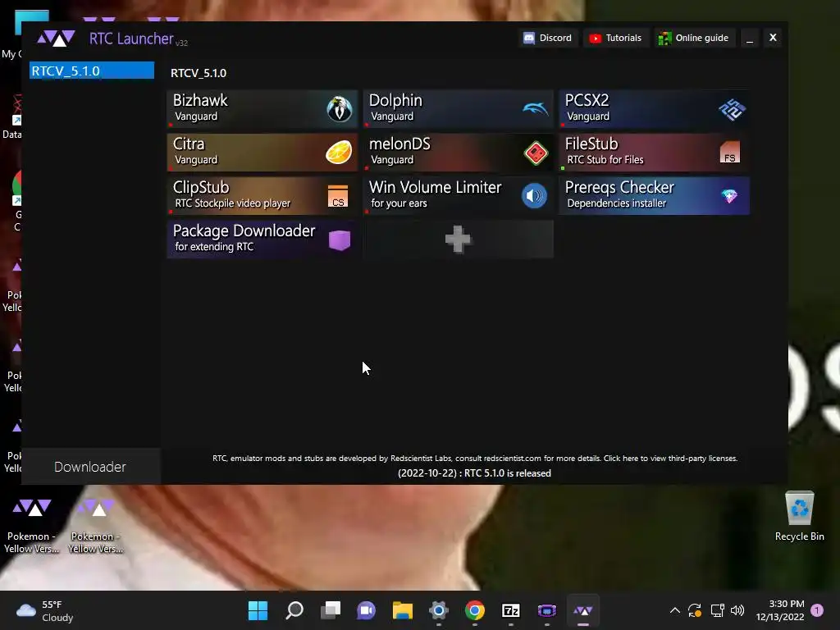Click RTC Launcher icon on taskbar
Screen dimensions: 840x630
click(583, 610)
